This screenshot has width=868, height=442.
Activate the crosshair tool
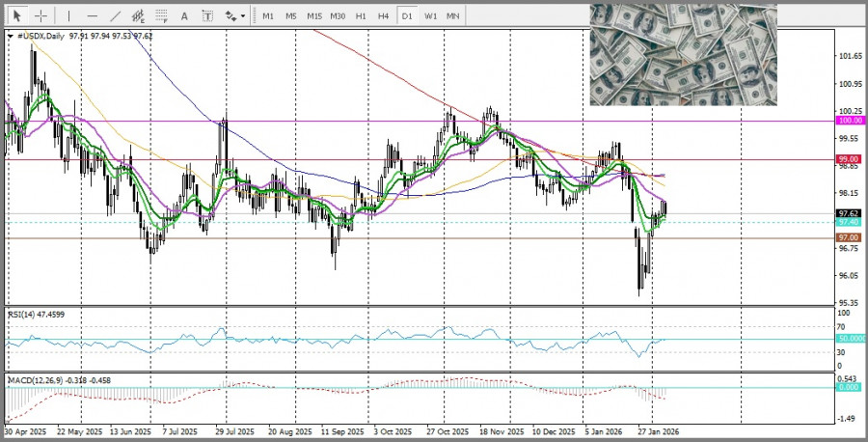click(41, 16)
